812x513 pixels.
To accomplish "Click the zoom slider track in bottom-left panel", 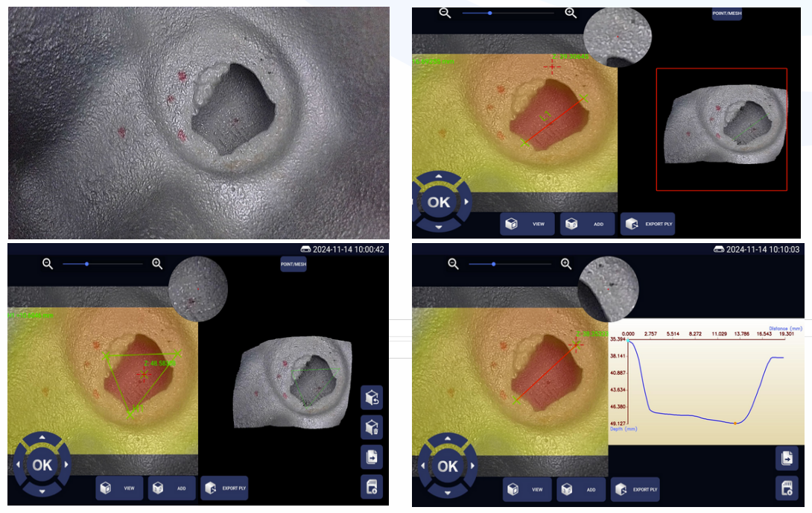I will (103, 264).
